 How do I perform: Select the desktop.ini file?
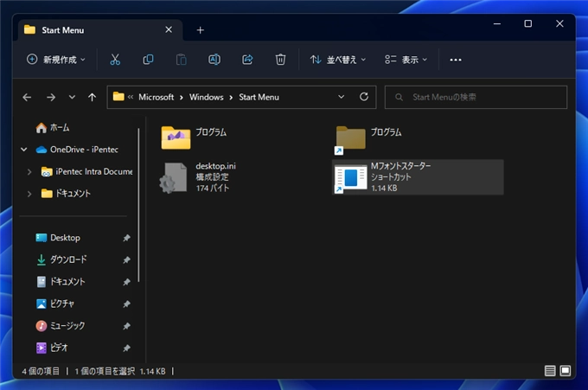tap(198, 177)
